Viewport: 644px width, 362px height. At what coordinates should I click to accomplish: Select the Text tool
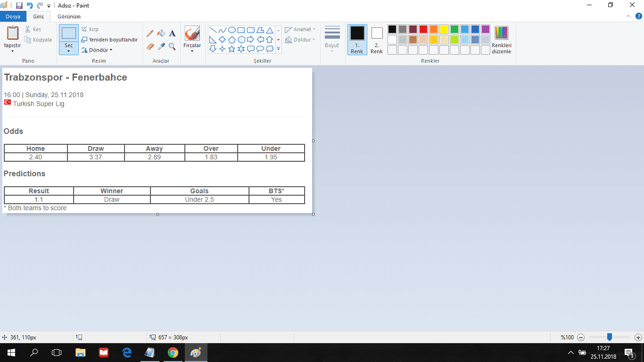point(173,33)
